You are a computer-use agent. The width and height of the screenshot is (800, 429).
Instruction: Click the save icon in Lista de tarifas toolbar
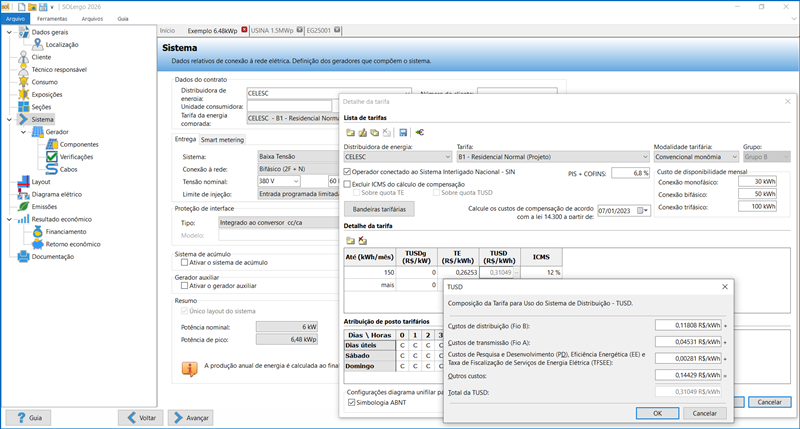[403, 132]
